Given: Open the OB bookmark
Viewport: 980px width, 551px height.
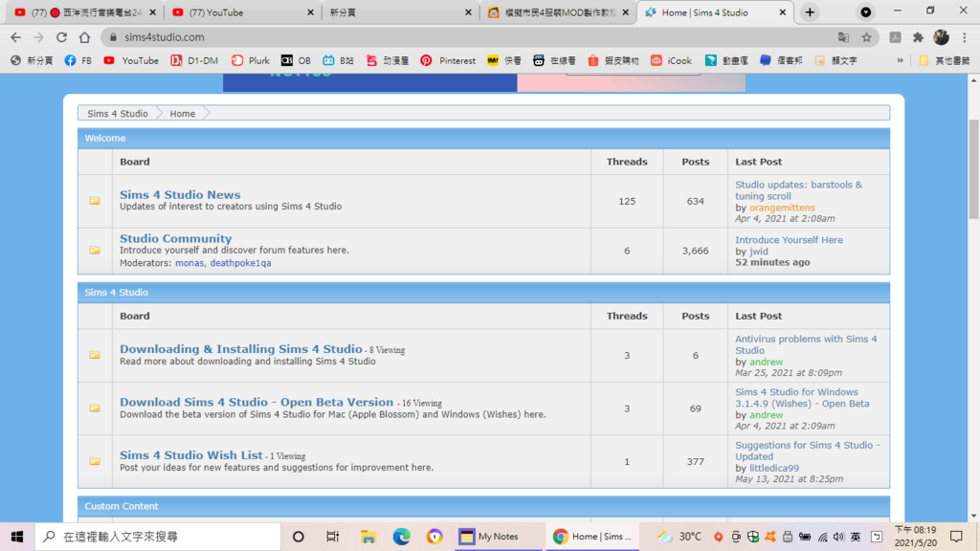Looking at the screenshot, I should click(x=296, y=60).
